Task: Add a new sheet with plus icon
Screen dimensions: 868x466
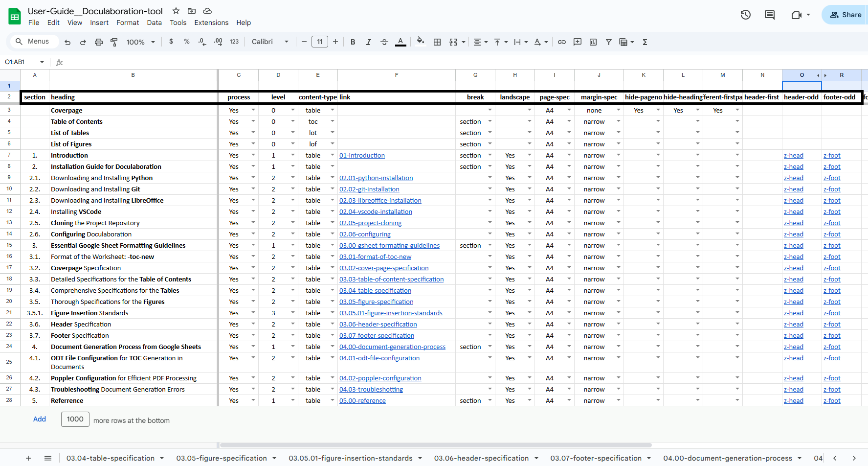Action: [x=28, y=458]
